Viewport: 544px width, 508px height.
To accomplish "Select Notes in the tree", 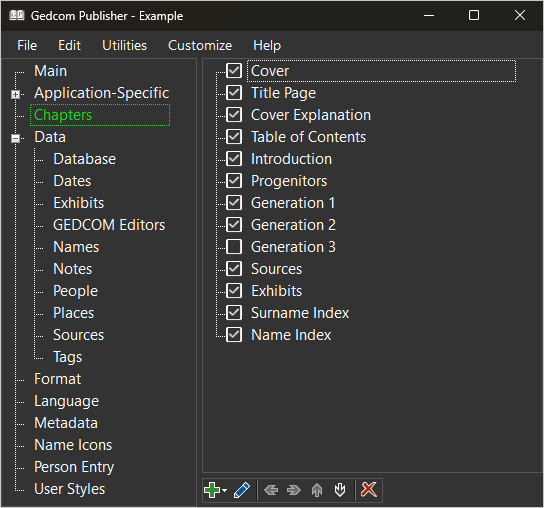I will pyautogui.click(x=73, y=269).
